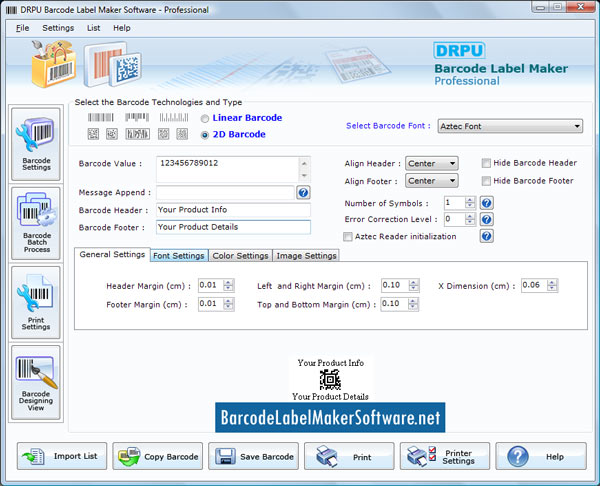Click first linear barcode sample icon
Viewport: 600px width, 486px height.
click(x=101, y=117)
